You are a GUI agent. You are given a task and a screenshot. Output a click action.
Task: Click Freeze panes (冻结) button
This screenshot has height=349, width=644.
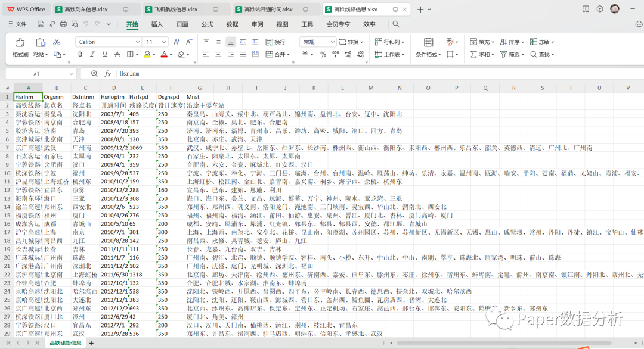tap(542, 42)
